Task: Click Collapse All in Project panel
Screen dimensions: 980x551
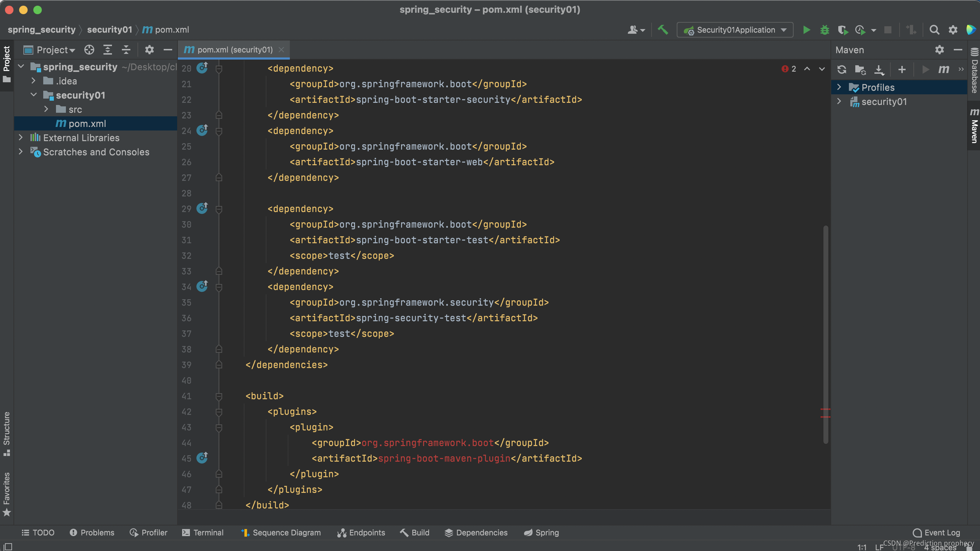Action: pos(126,50)
